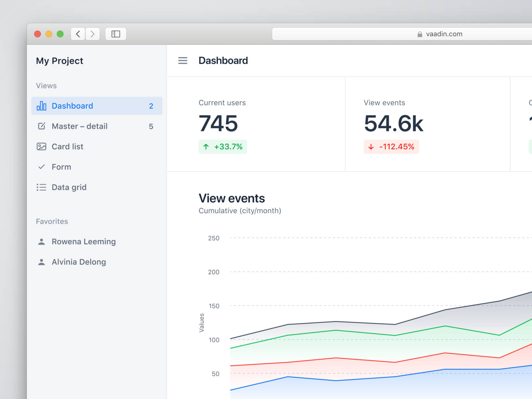Open Alvinia Delong favorite link
532x399 pixels.
79,262
